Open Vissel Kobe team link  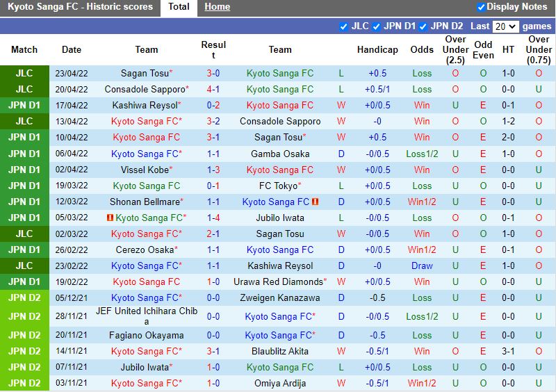[x=147, y=170]
